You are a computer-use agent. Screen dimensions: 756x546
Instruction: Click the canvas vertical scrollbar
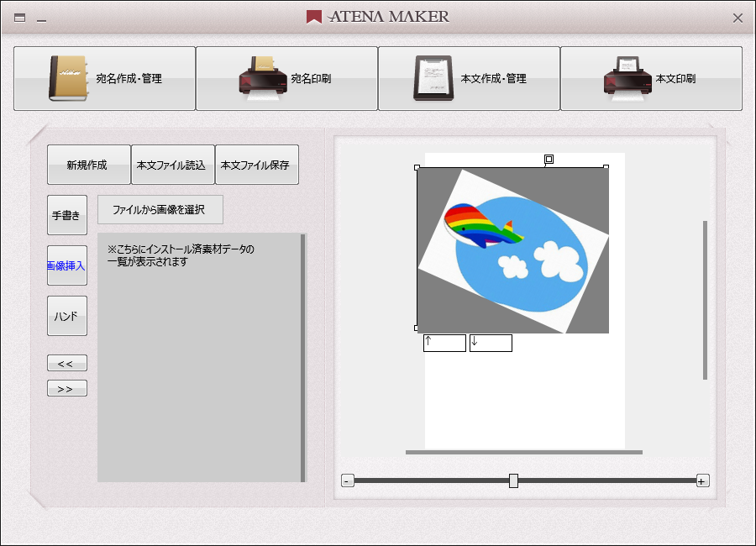[705, 300]
